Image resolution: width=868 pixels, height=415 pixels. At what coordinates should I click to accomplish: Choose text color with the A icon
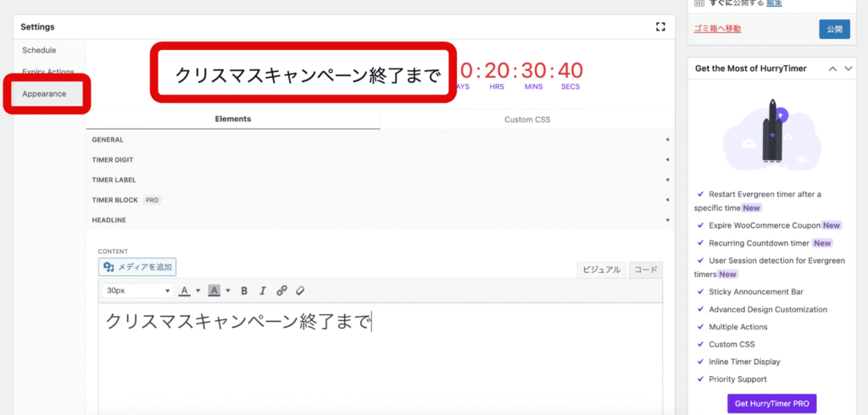coord(185,290)
